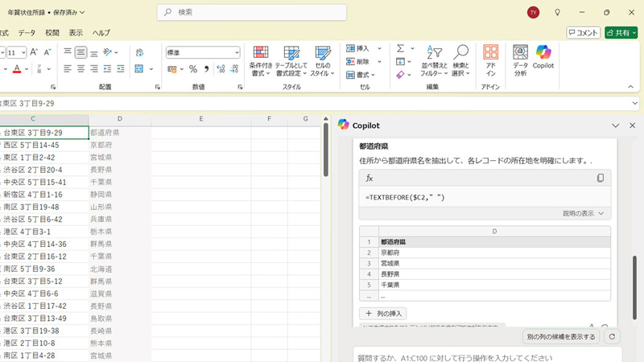Apply comma style format
This screenshot has width=644, height=362.
point(207,69)
